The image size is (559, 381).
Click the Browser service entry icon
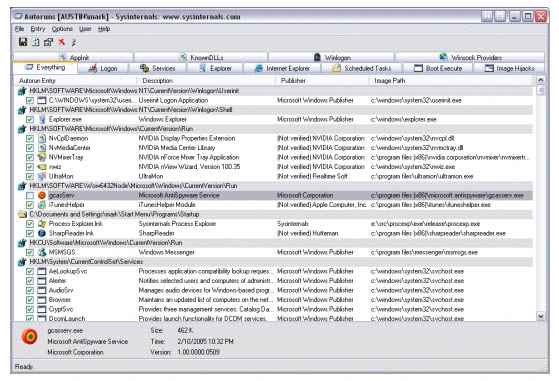42,300
